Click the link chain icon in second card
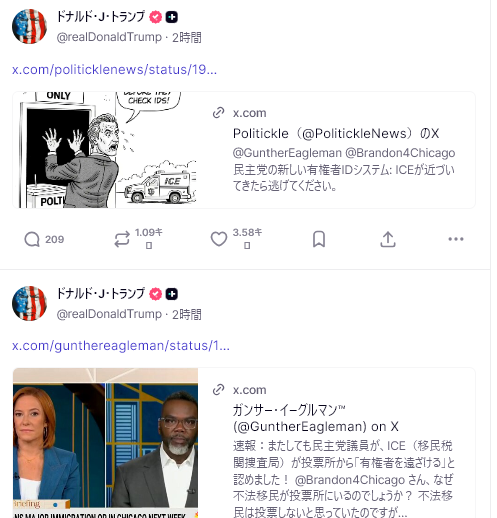 pos(218,390)
